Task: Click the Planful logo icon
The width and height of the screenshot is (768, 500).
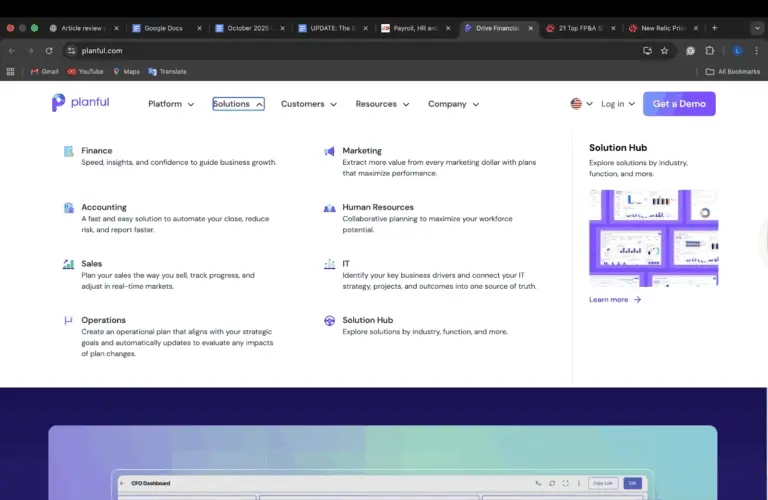Action: tap(59, 103)
